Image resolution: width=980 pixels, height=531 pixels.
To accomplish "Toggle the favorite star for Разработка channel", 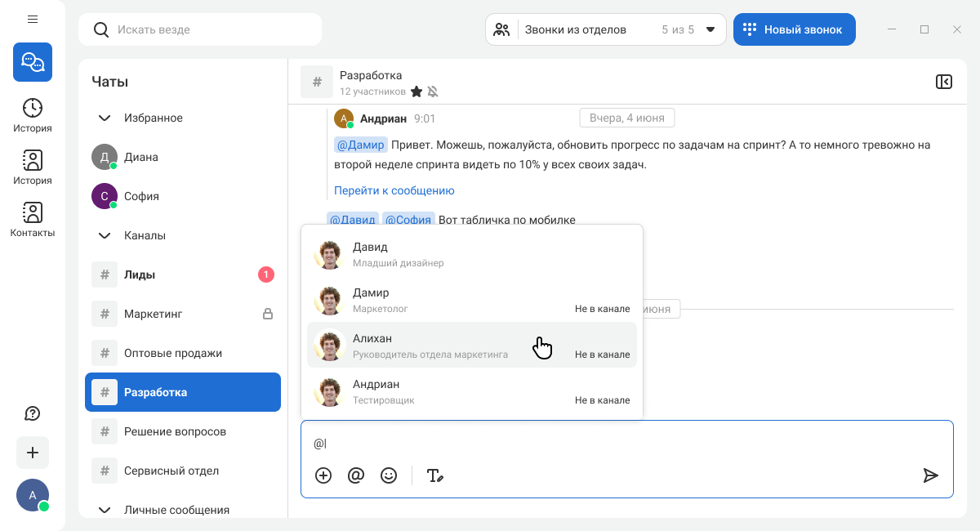I will click(416, 91).
